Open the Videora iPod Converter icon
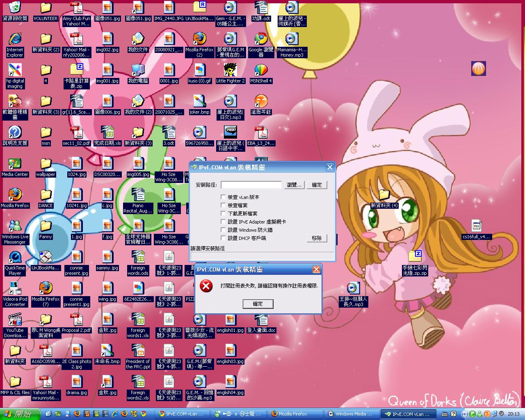Screen dimensions: 525x420 point(15,294)
